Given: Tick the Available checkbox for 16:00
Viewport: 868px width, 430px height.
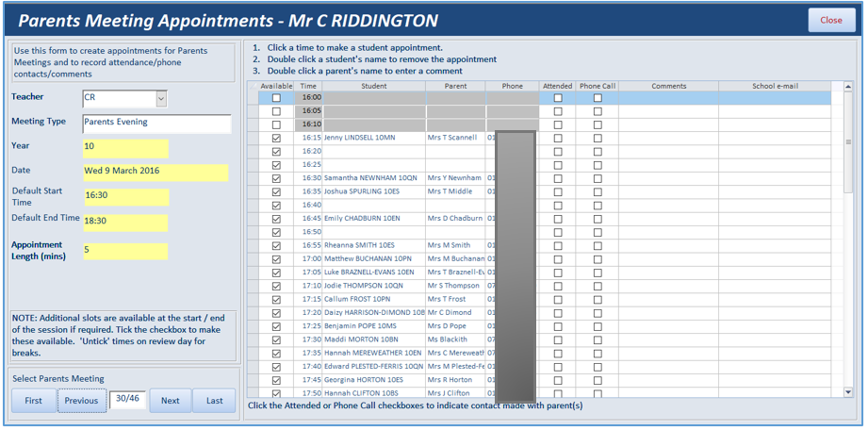Looking at the screenshot, I should pyautogui.click(x=276, y=97).
